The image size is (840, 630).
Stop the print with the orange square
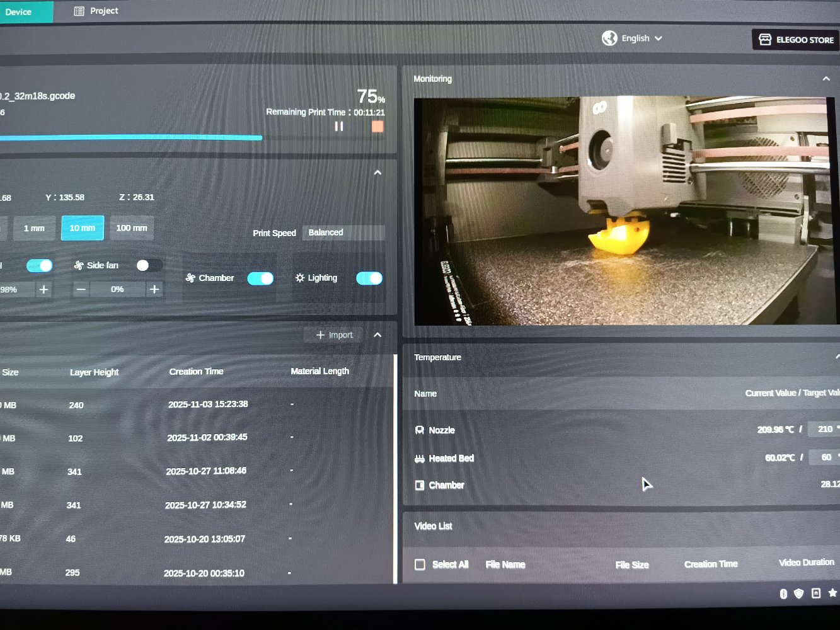click(377, 127)
